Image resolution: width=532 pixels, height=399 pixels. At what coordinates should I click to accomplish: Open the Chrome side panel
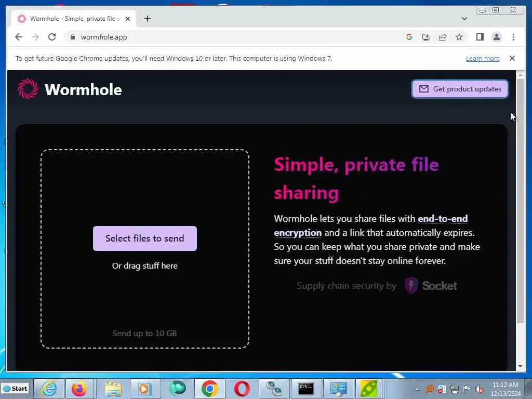point(480,37)
